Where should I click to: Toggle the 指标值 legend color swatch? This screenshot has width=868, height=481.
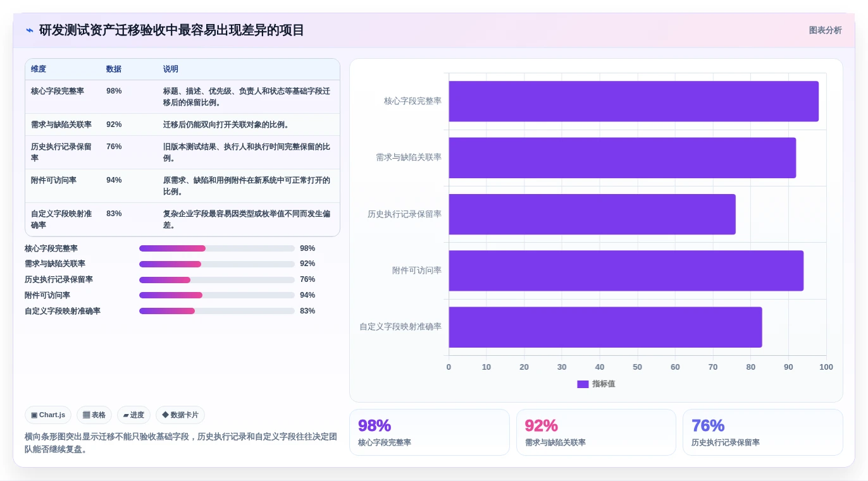pos(583,384)
